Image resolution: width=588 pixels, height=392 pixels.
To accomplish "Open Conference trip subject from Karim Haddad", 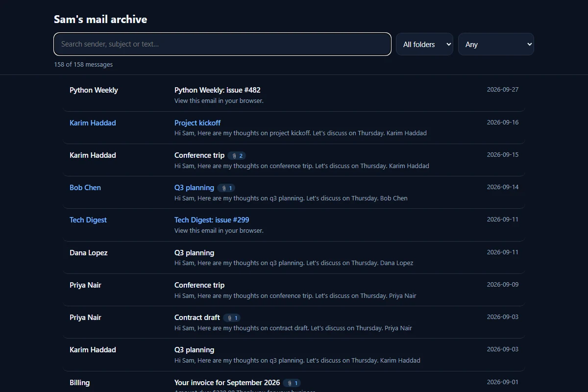I will (199, 155).
